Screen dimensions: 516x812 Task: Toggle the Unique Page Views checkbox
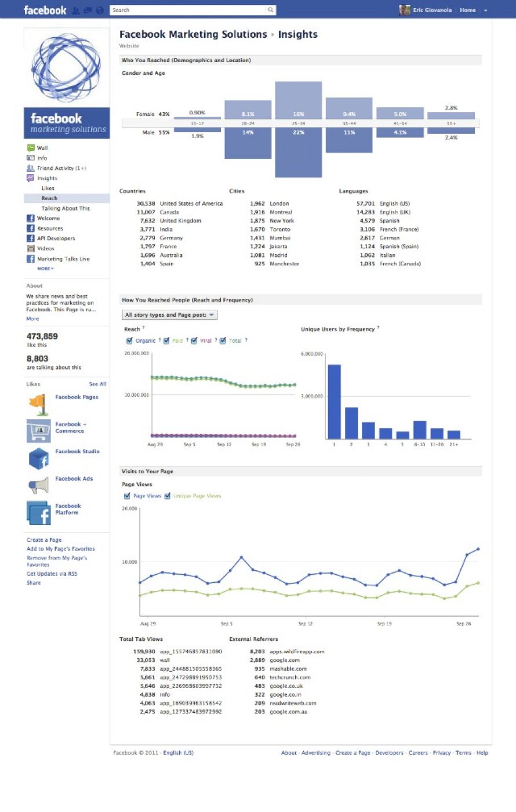pos(168,496)
